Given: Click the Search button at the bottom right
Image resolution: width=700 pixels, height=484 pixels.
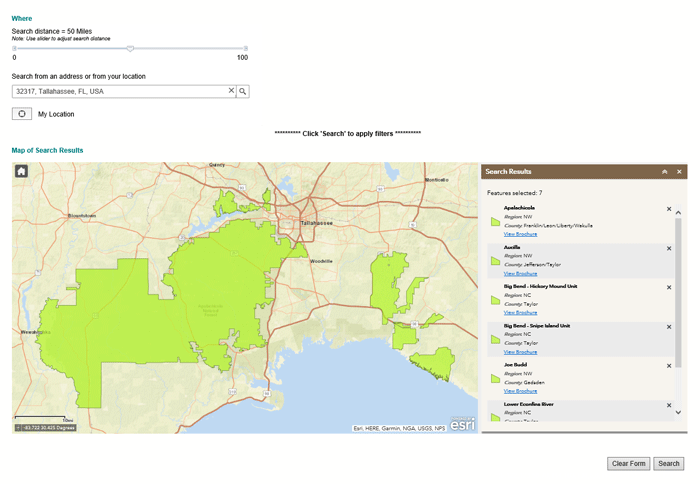Looking at the screenshot, I should click(669, 463).
